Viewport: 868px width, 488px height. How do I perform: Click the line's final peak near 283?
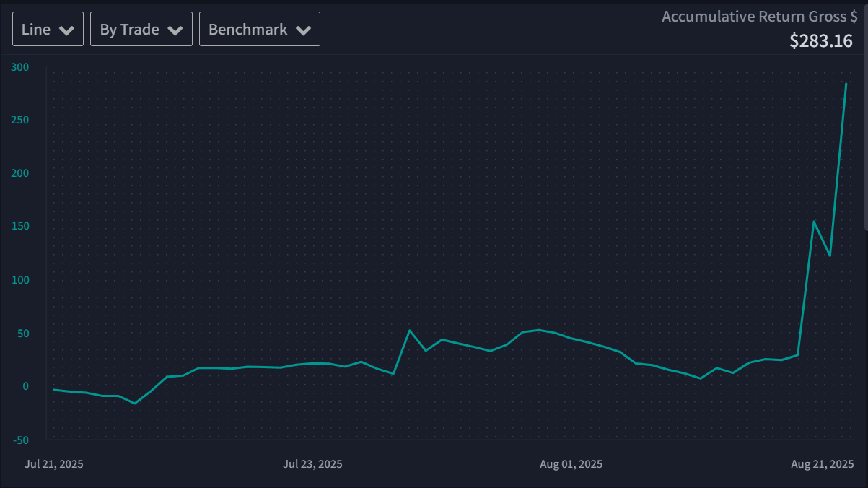(x=846, y=84)
